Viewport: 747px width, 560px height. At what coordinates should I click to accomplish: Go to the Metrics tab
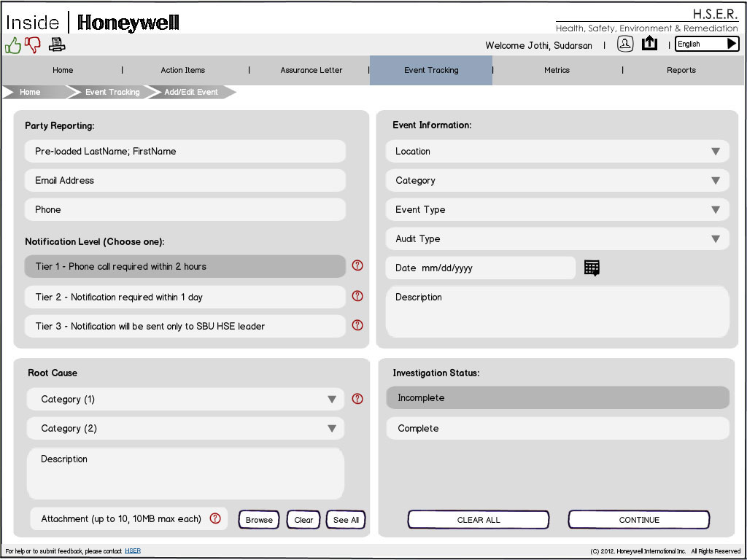point(557,70)
